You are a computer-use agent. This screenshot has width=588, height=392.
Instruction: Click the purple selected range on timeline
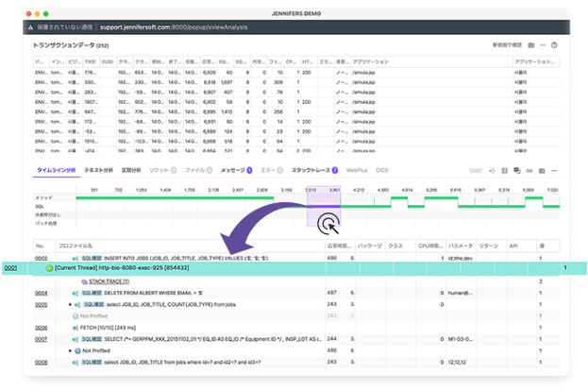coord(324,209)
